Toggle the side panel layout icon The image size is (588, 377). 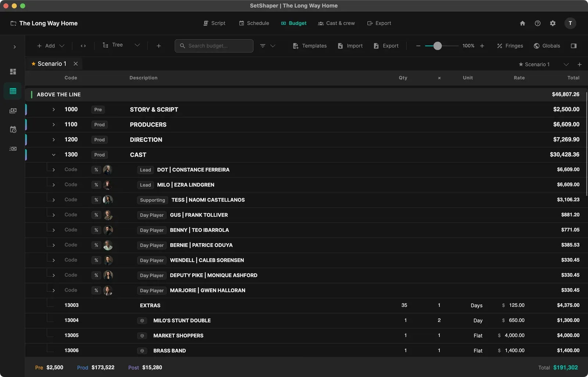tap(574, 46)
